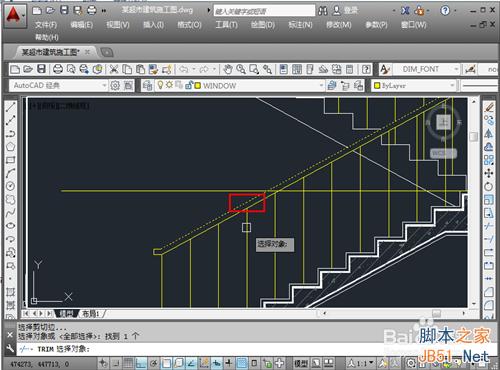This screenshot has height=370, width=500.
Task: Select the Extend modify tool
Action: click(x=489, y=239)
